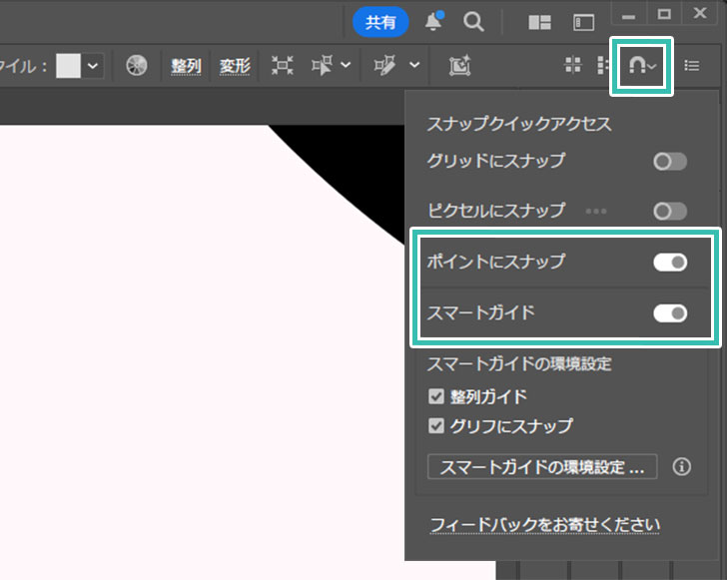Viewport: 728px width, 580px height.
Task: Click the recolor artwork wheel icon
Action: (x=138, y=66)
